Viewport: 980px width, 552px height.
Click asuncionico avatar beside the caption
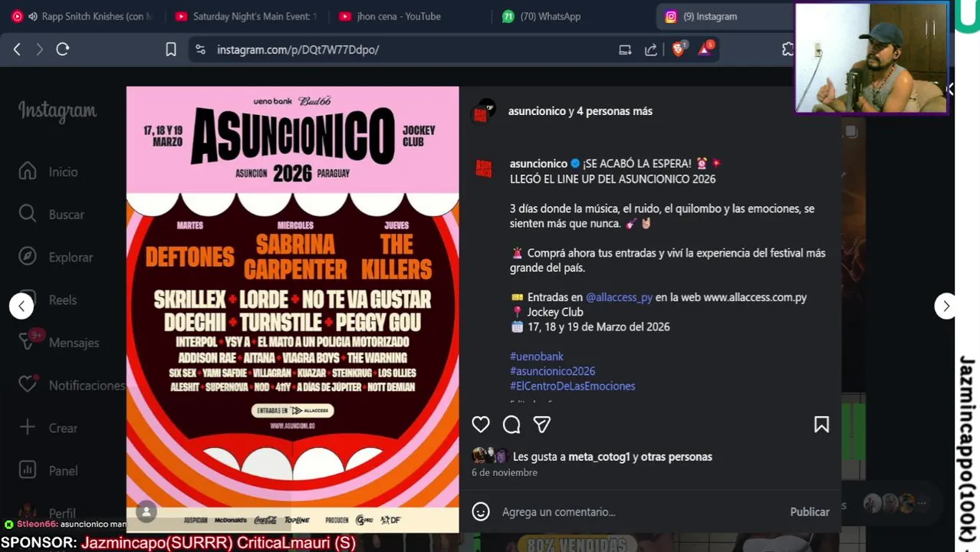click(483, 168)
